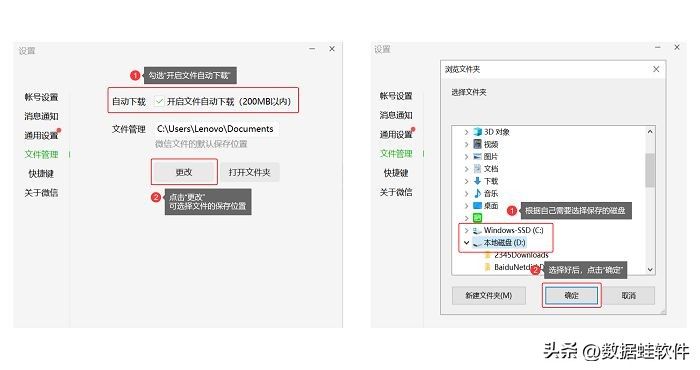
Task: Click the folder tree vertical scrollbar thumb
Action: pos(650,170)
